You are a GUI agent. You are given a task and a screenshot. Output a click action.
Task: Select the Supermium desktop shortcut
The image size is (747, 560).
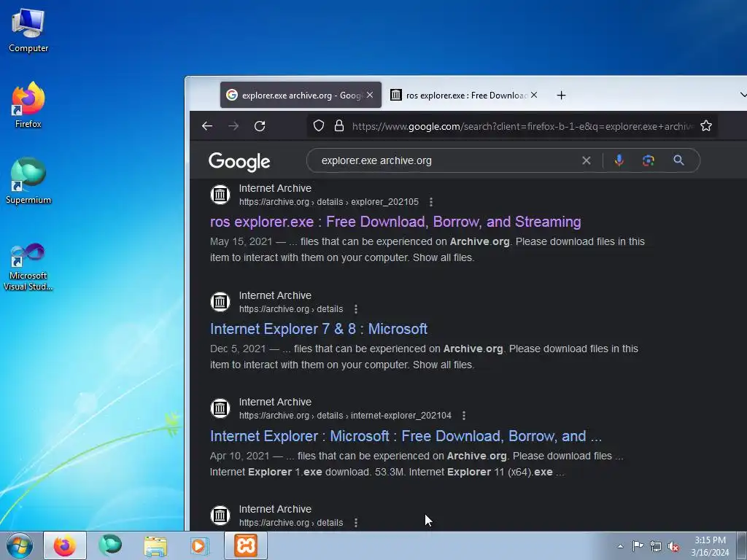tap(28, 181)
